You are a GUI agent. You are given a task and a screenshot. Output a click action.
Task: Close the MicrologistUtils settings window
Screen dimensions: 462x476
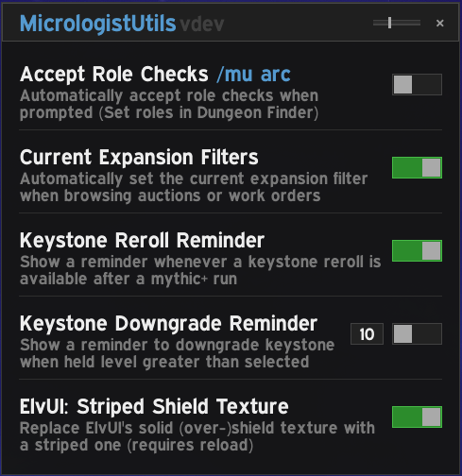[x=440, y=23]
